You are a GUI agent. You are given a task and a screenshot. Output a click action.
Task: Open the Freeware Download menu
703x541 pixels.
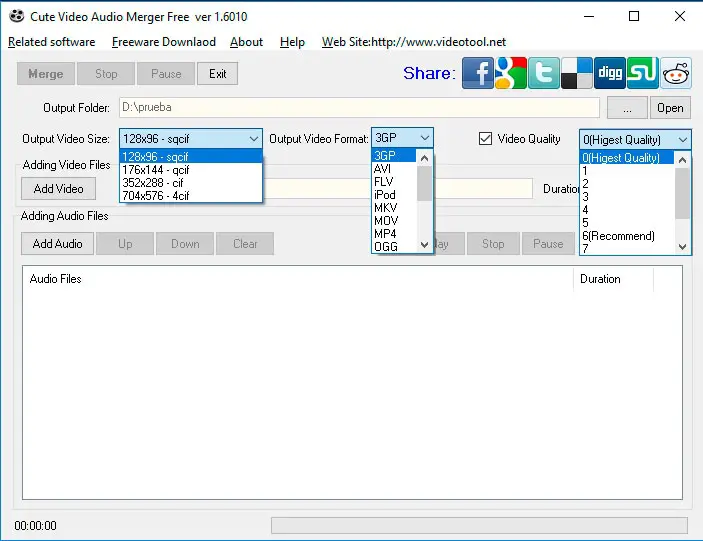(x=164, y=42)
